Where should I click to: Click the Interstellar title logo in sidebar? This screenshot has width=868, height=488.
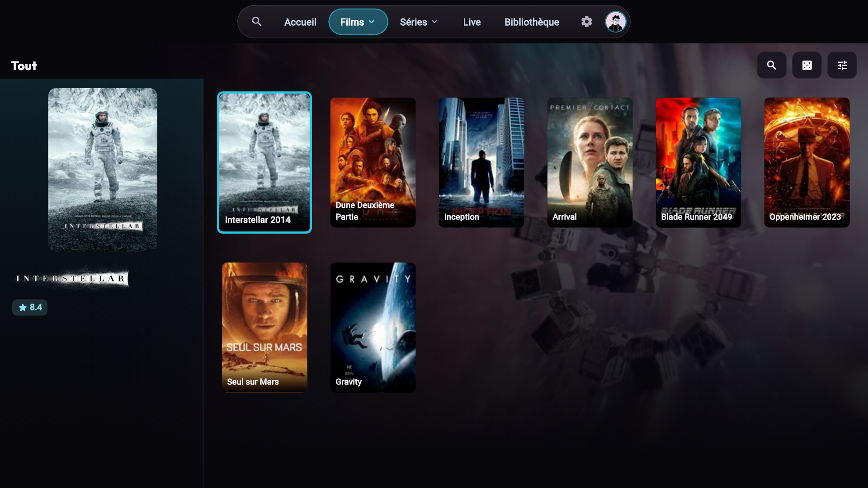72,278
